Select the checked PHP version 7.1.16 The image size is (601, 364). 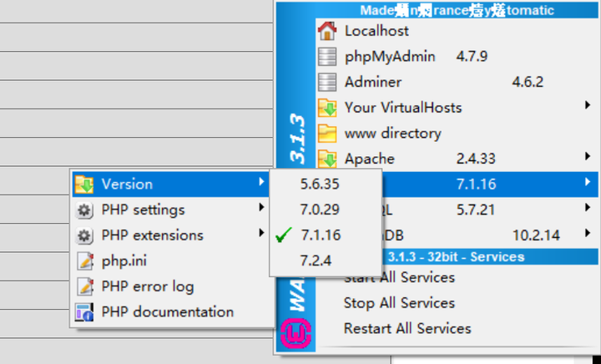point(321,235)
